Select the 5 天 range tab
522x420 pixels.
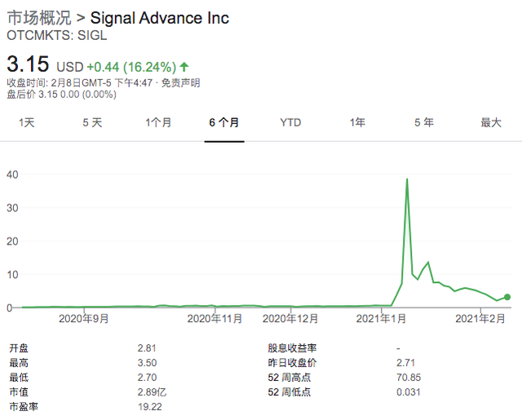pos(92,122)
